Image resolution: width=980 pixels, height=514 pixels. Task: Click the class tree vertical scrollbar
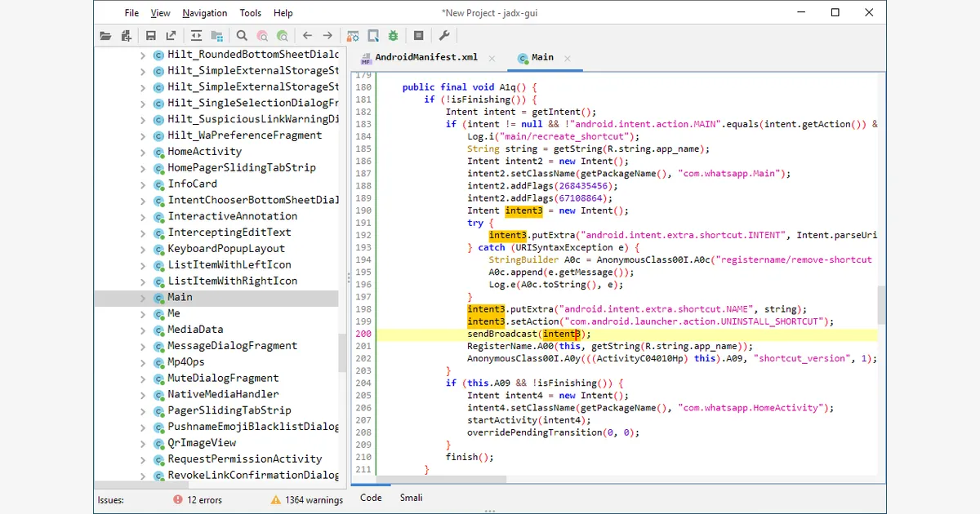343,352
